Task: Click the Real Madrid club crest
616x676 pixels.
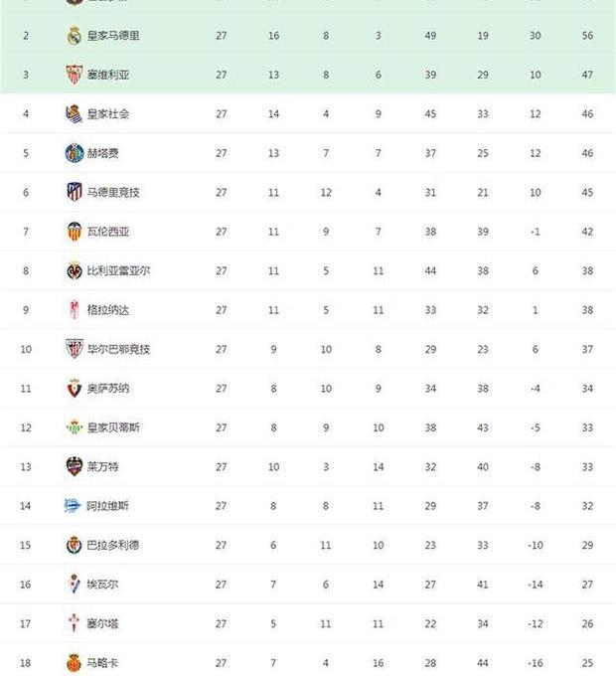Action: point(75,36)
